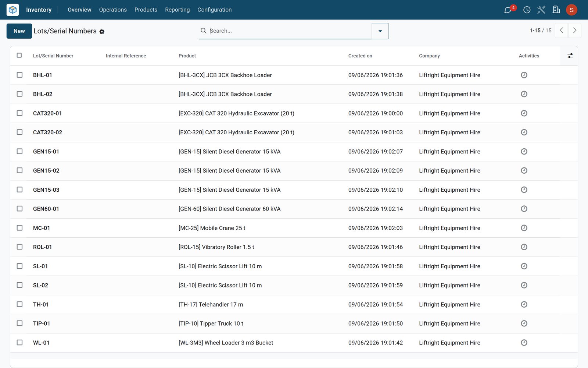Image resolution: width=588 pixels, height=368 pixels.
Task: Open the gear icon beside Lots/Serial Numbers
Action: 102,32
